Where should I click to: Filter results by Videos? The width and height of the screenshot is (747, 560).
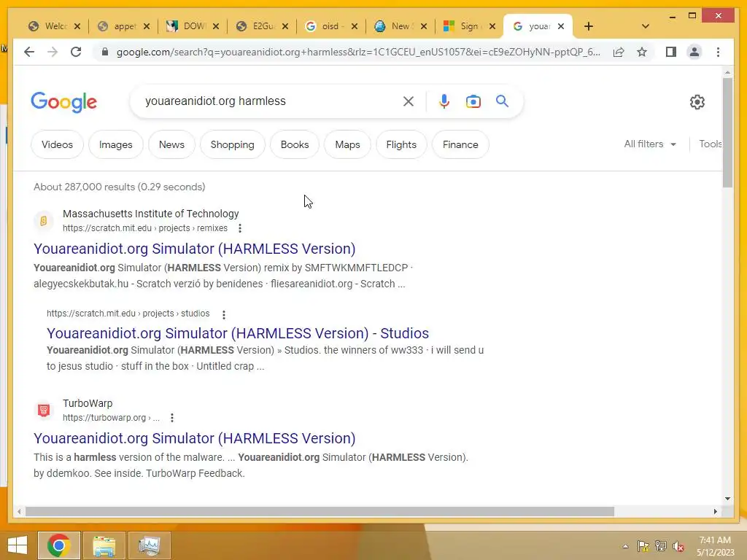[57, 144]
